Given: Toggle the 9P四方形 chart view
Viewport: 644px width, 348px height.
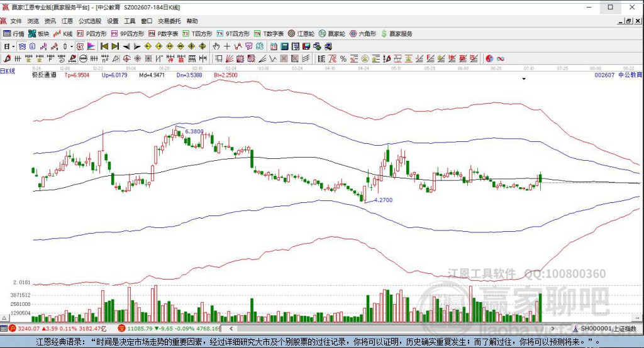Looking at the screenshot, I should pyautogui.click(x=128, y=34).
